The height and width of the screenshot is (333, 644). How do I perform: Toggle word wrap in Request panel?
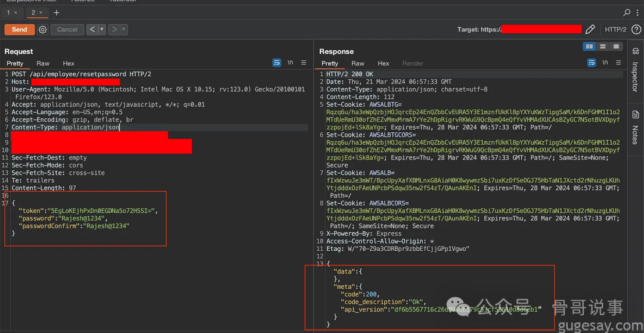point(277,63)
